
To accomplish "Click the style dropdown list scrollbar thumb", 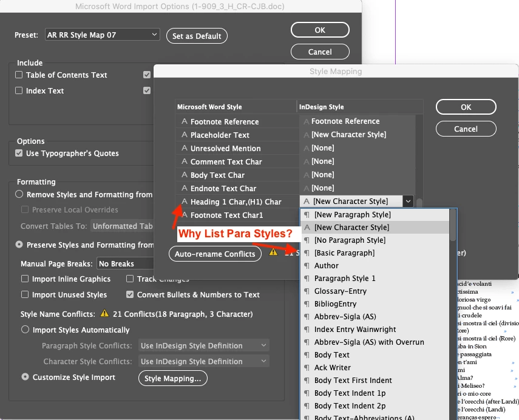I will [x=453, y=225].
